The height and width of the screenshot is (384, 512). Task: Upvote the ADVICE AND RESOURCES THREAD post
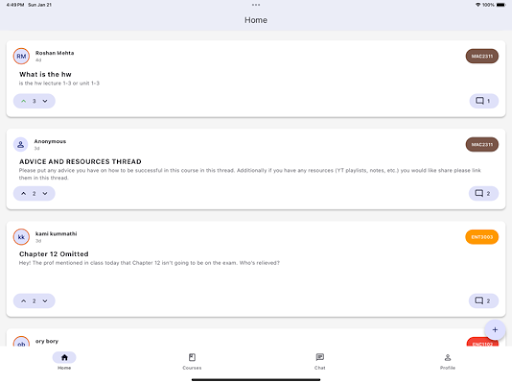point(24,193)
